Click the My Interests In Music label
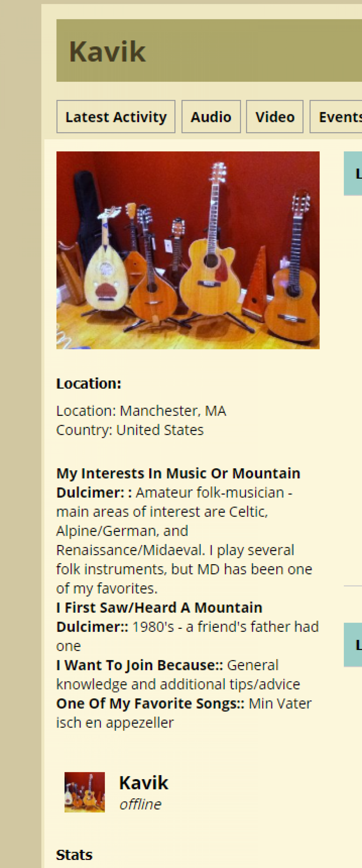Viewport: 362px width, 868px height. [x=178, y=473]
